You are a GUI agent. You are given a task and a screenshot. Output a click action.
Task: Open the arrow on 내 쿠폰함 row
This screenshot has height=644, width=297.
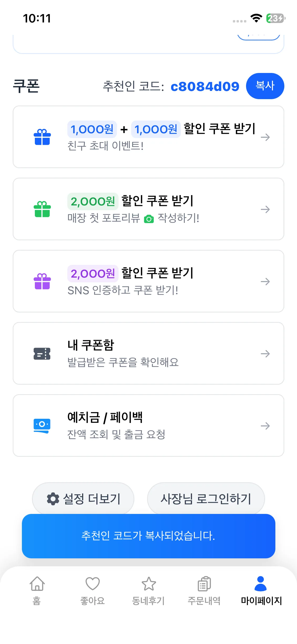point(265,353)
